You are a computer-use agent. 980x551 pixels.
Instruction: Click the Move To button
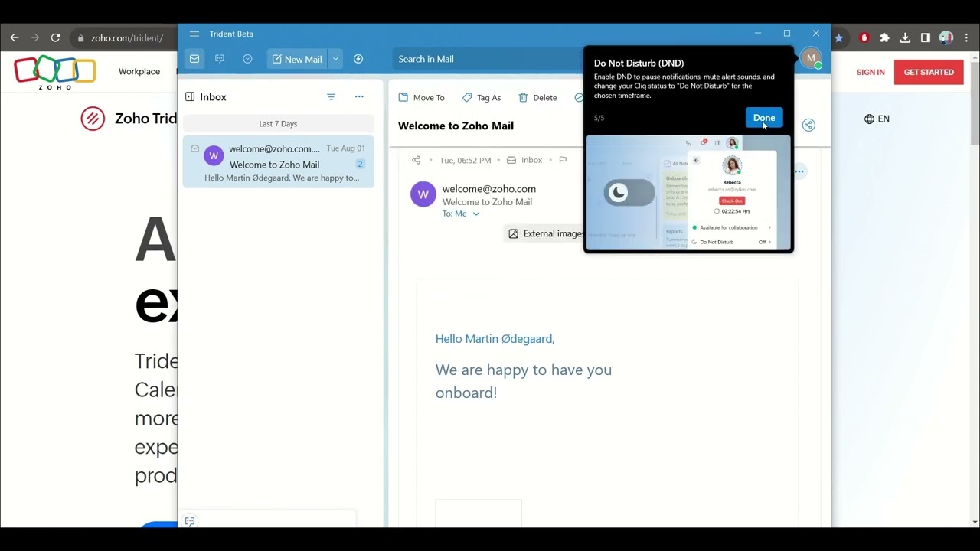point(421,98)
